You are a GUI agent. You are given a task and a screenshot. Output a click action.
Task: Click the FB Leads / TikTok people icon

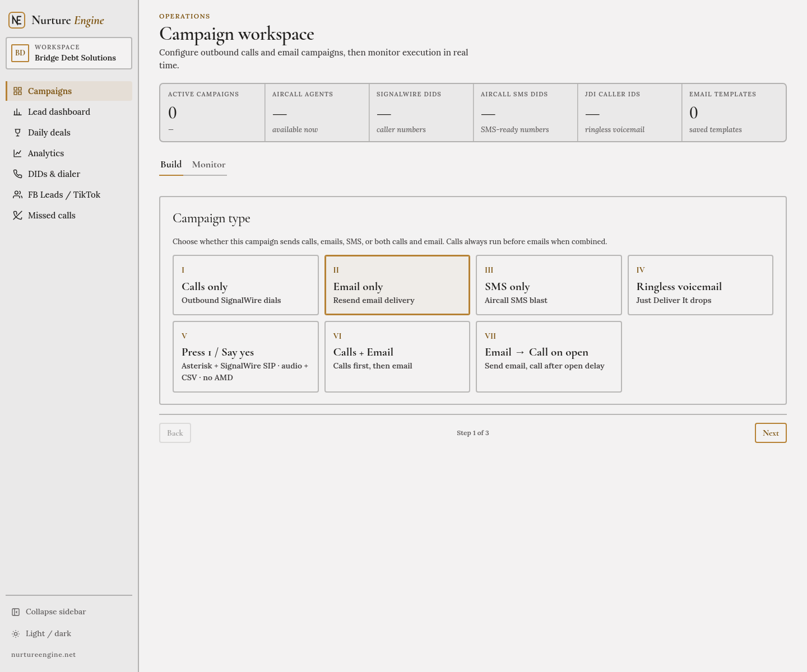(17, 195)
